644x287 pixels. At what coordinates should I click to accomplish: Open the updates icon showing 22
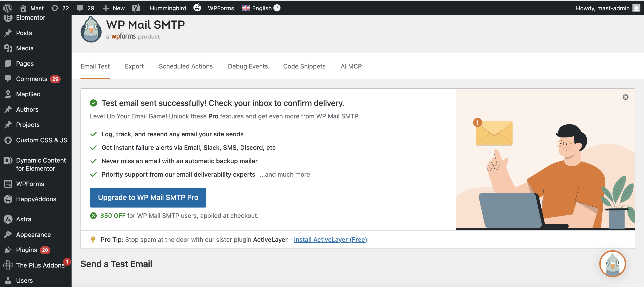[x=60, y=8]
